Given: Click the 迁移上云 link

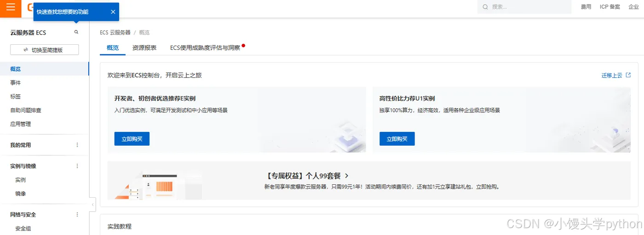Looking at the screenshot, I should [x=612, y=76].
